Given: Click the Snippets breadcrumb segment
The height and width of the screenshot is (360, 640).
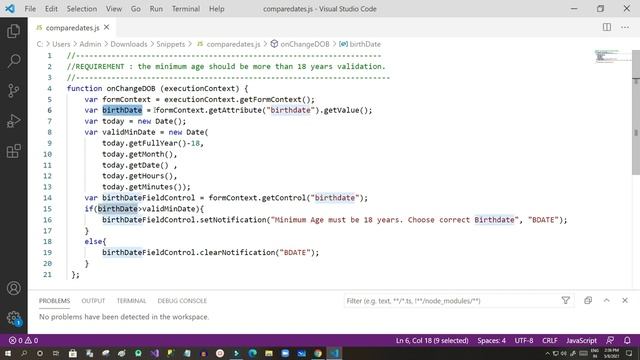Looking at the screenshot, I should coord(171,44).
